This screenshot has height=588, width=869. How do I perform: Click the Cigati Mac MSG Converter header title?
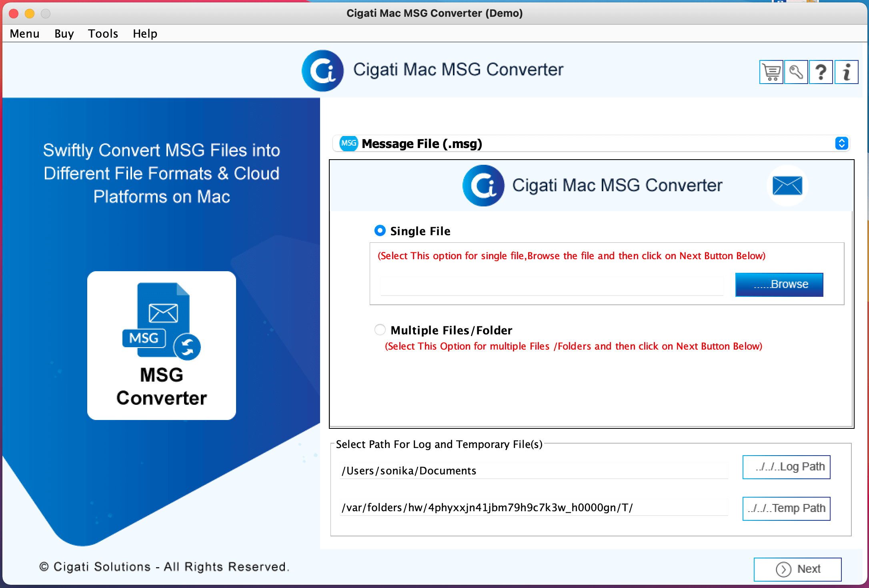[x=458, y=70]
